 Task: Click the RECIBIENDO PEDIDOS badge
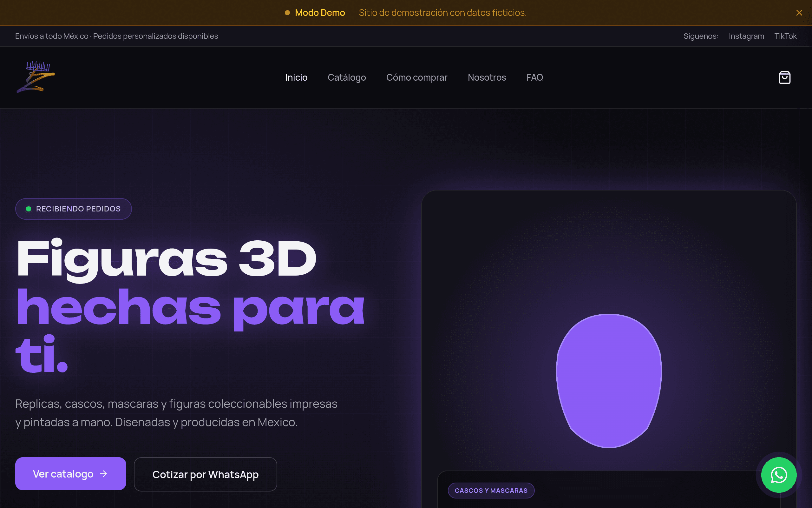74,209
